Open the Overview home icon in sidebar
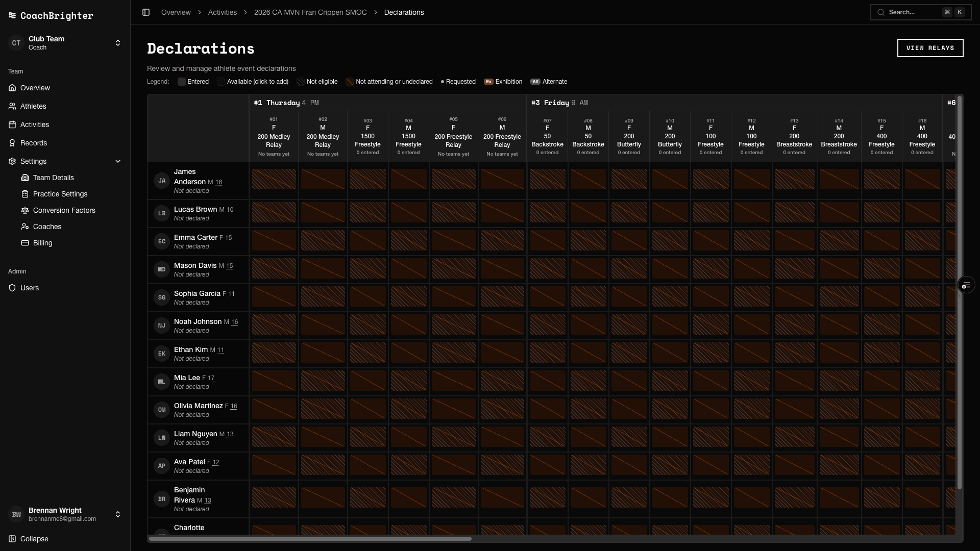 click(12, 88)
